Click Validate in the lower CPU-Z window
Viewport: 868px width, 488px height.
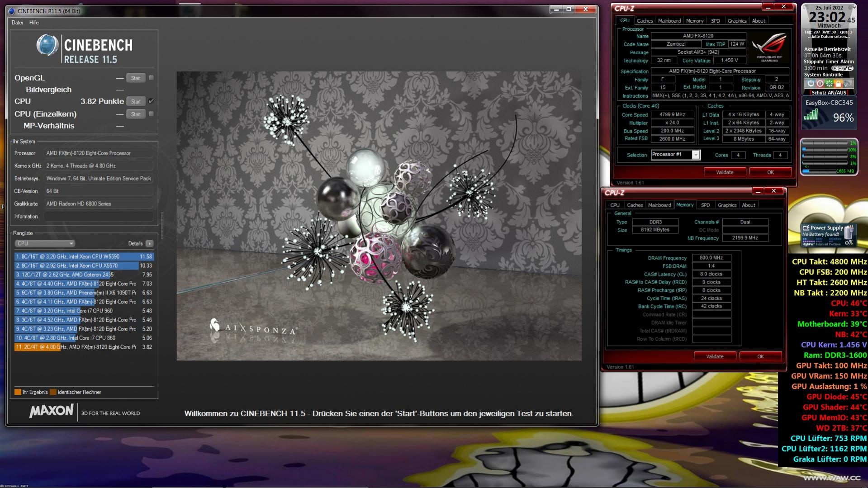coord(715,356)
